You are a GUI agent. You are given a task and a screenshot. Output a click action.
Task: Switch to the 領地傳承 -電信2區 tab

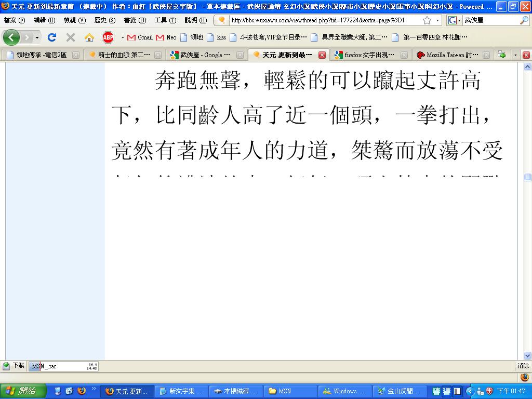point(42,55)
